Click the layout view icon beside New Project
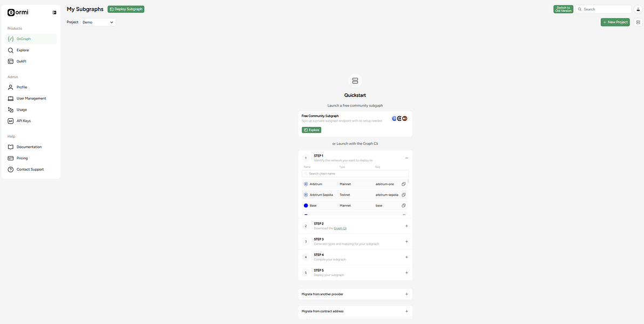 pos(638,22)
